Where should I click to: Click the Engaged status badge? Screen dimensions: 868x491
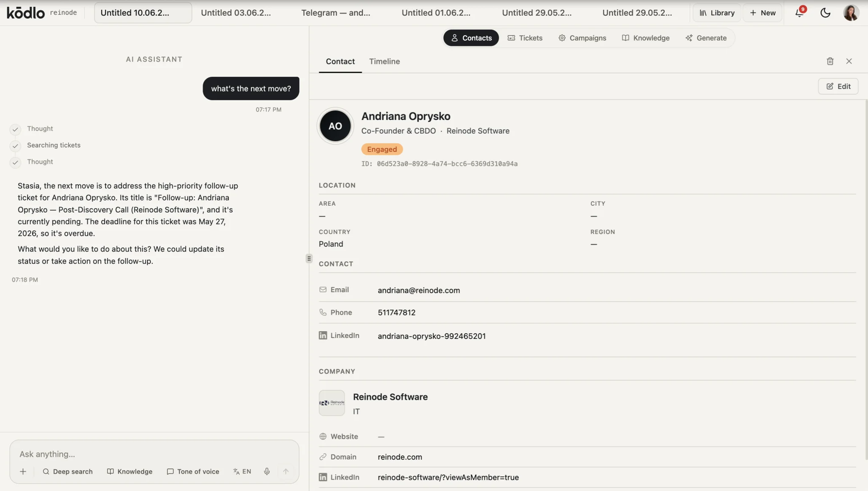[x=382, y=149]
